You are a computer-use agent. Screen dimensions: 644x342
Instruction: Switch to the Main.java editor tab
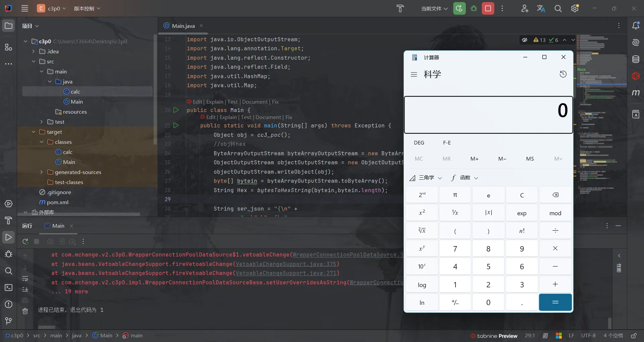tap(183, 26)
